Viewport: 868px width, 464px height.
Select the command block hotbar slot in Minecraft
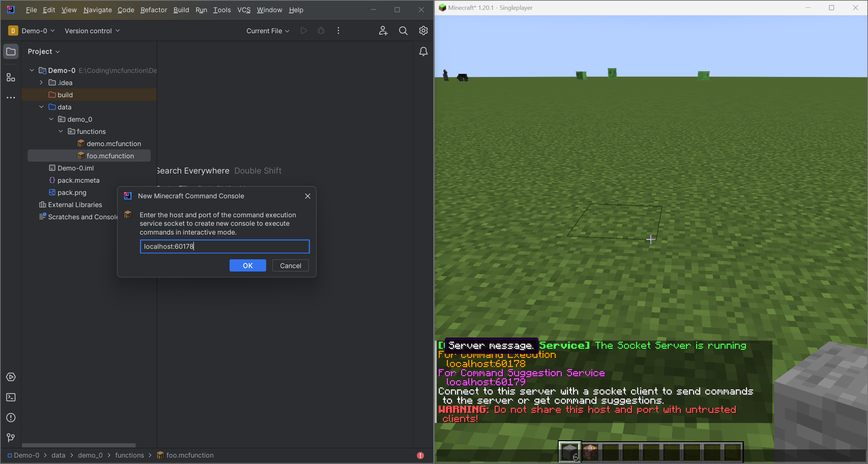(591, 452)
